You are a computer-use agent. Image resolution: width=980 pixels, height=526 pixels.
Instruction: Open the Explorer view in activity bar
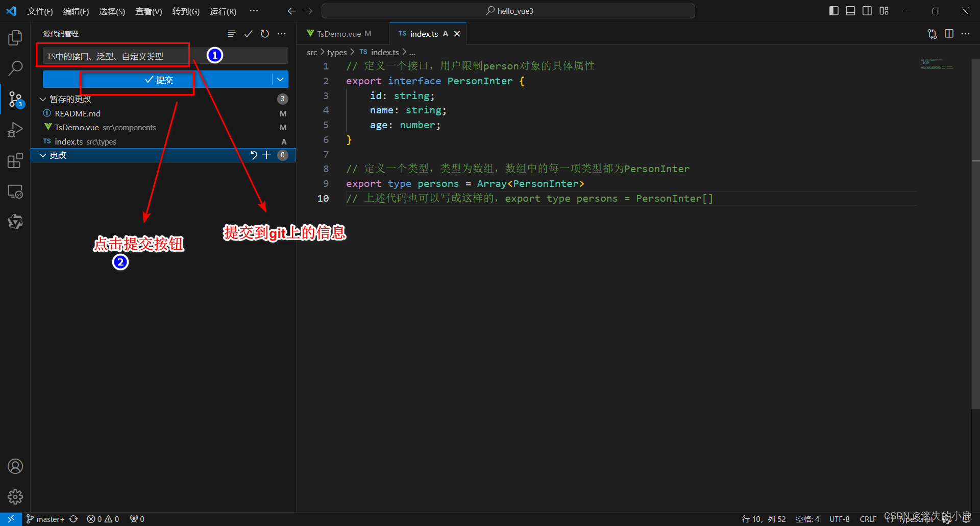tap(15, 38)
